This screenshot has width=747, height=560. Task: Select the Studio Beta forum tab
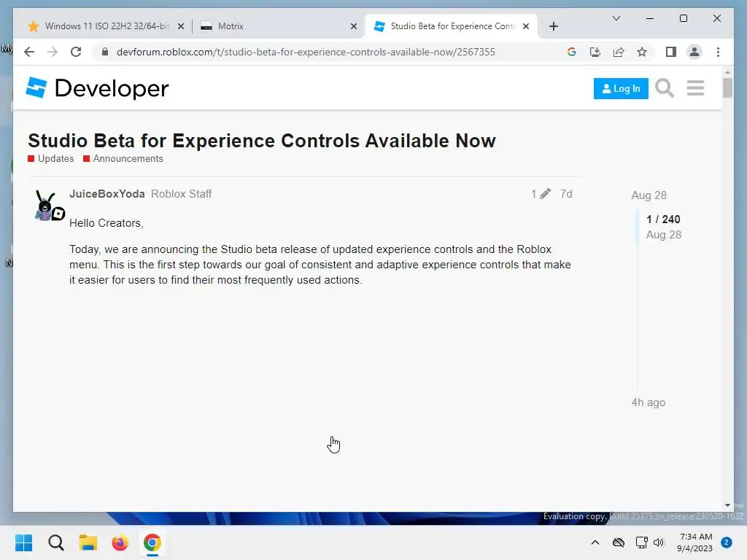tap(450, 26)
